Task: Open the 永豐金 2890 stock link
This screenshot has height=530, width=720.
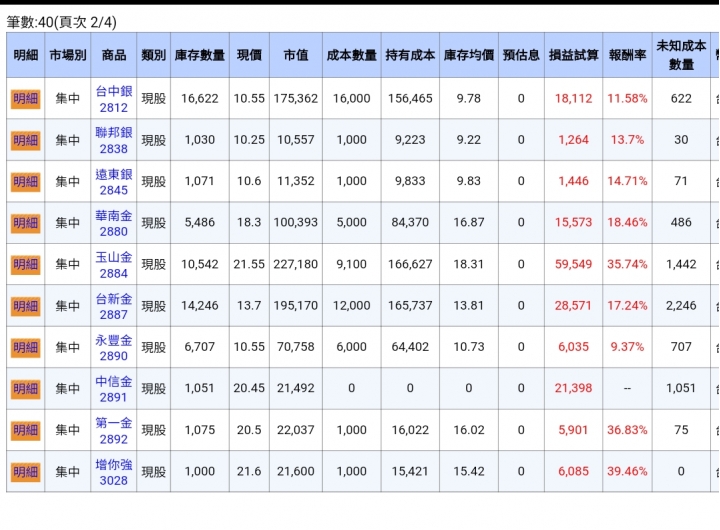Action: [x=114, y=348]
